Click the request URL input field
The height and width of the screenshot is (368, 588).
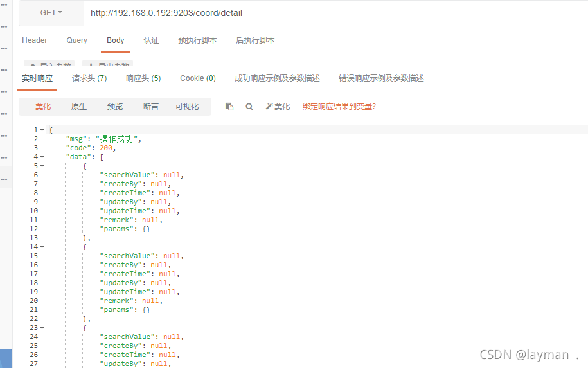point(336,13)
